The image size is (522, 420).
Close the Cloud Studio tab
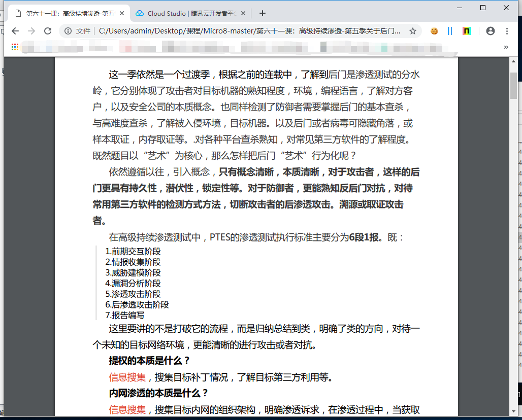pos(243,13)
